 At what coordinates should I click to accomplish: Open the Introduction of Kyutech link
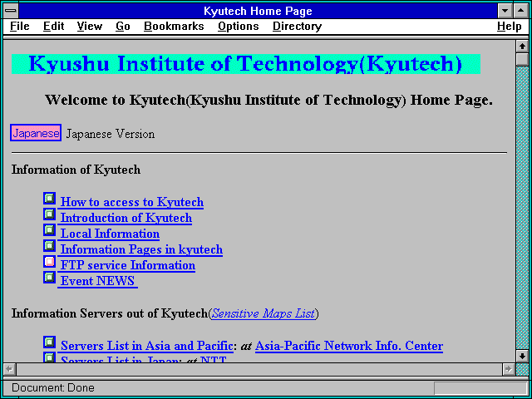pos(126,218)
